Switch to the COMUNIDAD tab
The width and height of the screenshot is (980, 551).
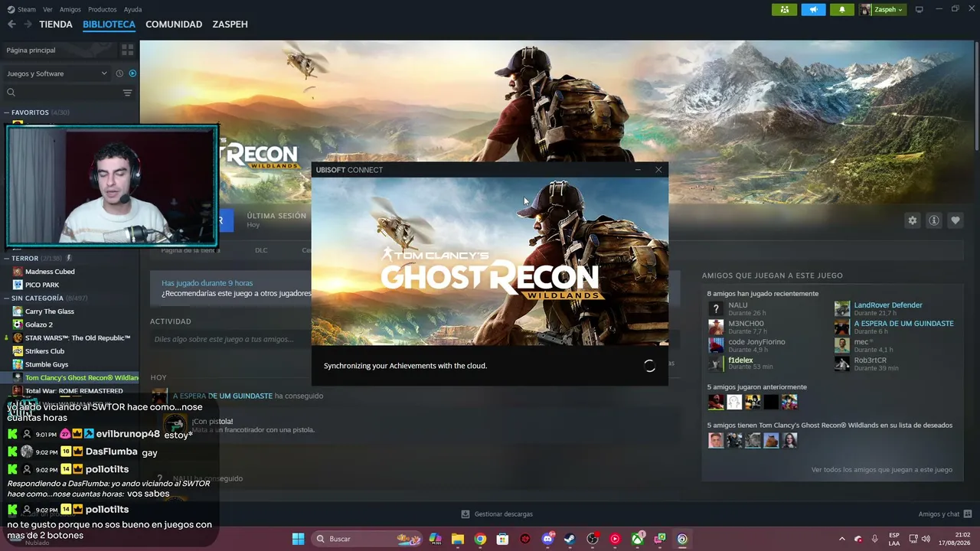pyautogui.click(x=174, y=24)
